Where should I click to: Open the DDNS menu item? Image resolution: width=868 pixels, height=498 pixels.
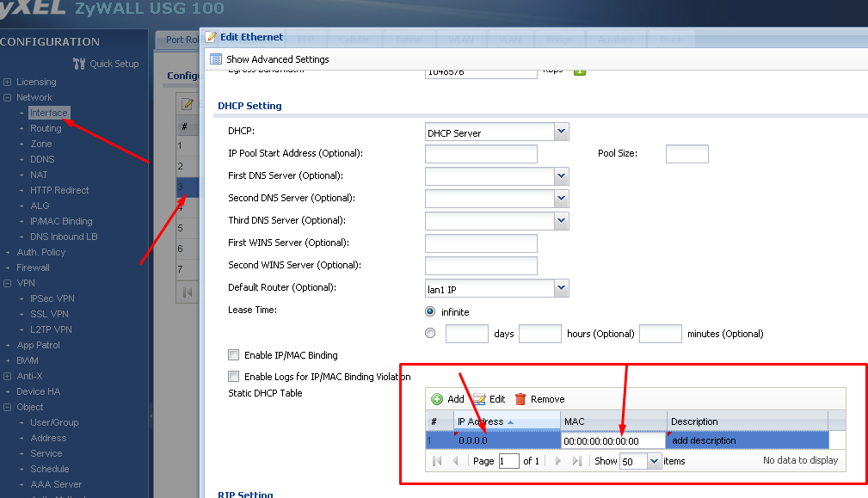pos(42,159)
